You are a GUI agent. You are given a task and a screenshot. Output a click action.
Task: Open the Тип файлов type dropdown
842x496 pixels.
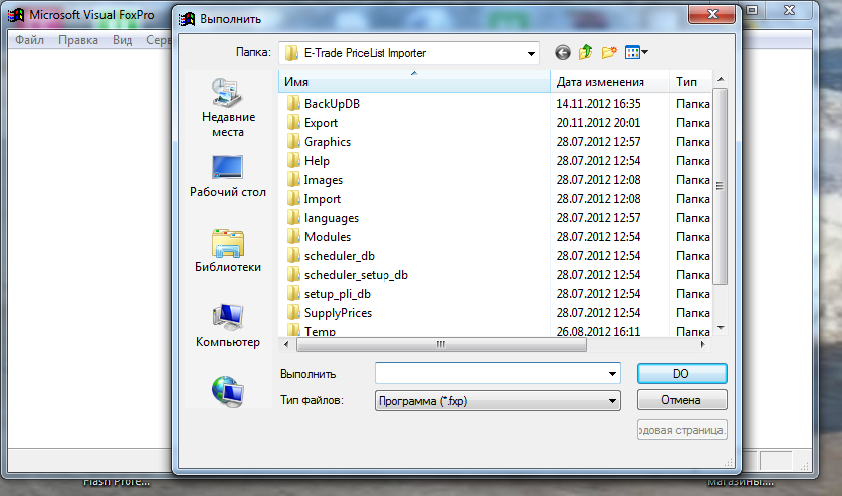pyautogui.click(x=612, y=400)
